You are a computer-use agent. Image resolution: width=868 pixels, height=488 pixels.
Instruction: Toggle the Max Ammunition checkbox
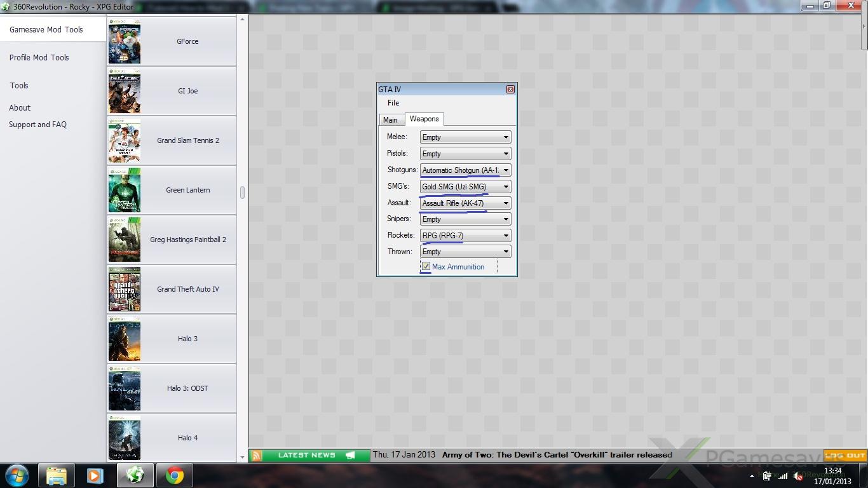tap(426, 267)
